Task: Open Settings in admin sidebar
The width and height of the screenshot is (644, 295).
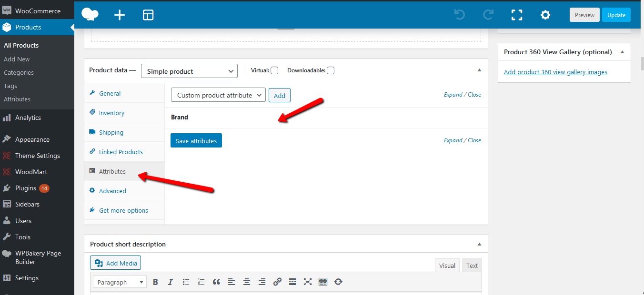Action: pos(37,278)
